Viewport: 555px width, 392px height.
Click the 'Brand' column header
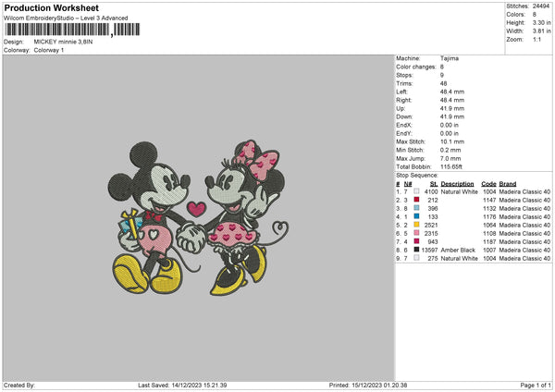pos(508,184)
